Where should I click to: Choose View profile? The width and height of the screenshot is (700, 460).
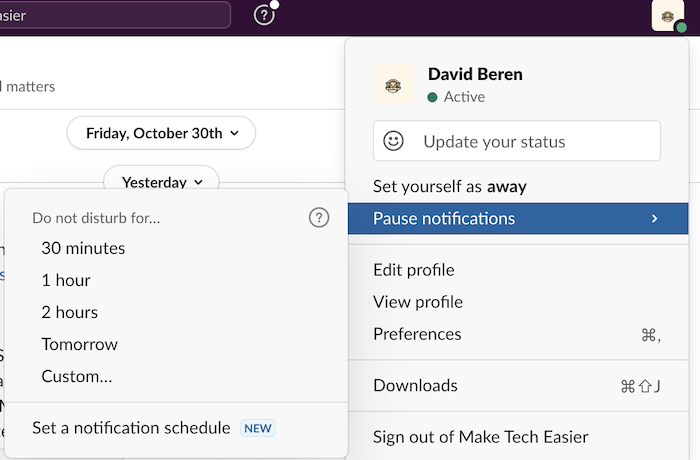coord(518,302)
